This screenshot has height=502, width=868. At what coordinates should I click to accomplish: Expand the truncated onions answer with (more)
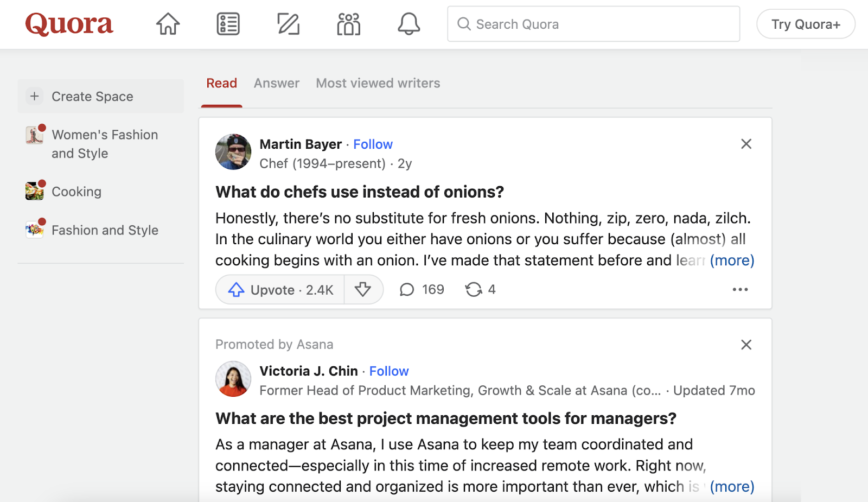click(732, 260)
